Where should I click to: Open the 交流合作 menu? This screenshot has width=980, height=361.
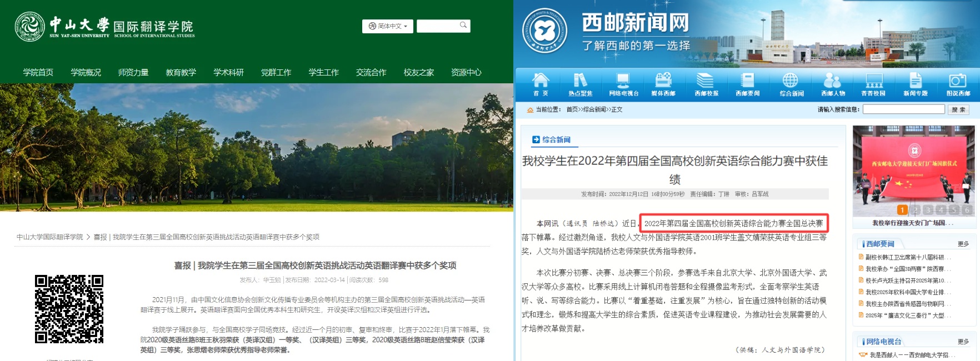(x=371, y=72)
